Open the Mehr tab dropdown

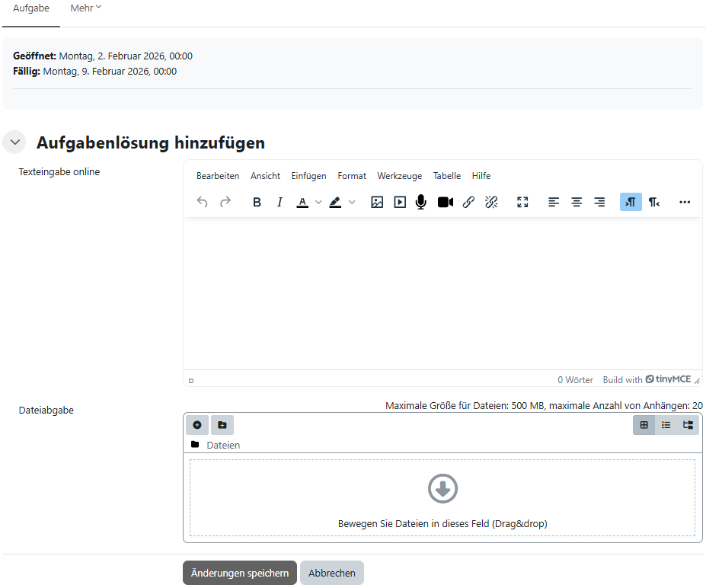[86, 8]
